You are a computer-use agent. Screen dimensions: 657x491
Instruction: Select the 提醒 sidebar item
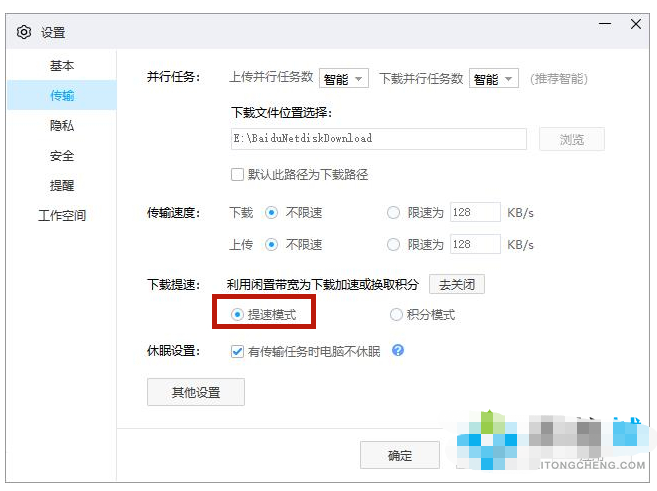coord(62,186)
